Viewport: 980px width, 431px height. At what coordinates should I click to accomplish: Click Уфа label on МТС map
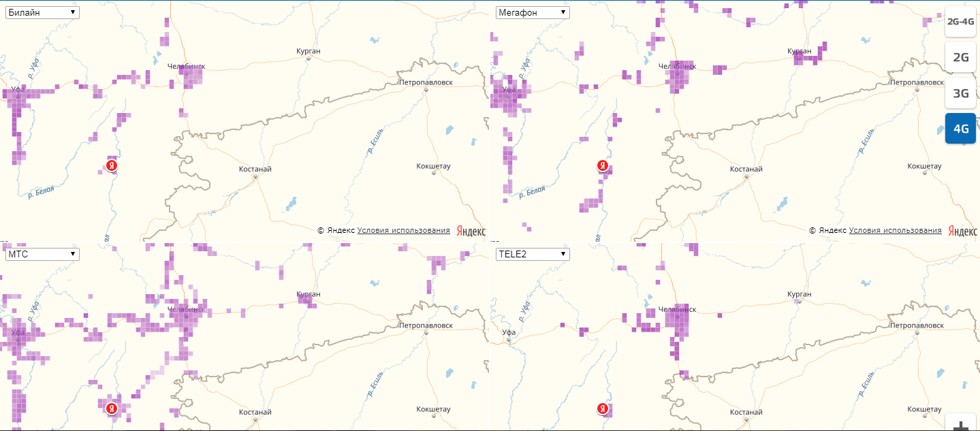click(16, 332)
